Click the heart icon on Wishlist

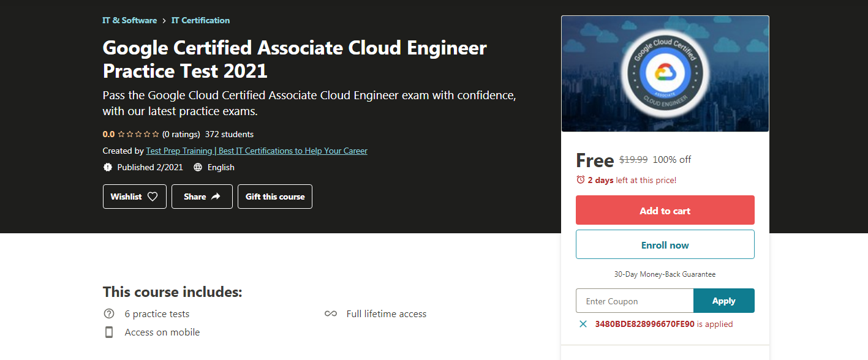click(153, 197)
